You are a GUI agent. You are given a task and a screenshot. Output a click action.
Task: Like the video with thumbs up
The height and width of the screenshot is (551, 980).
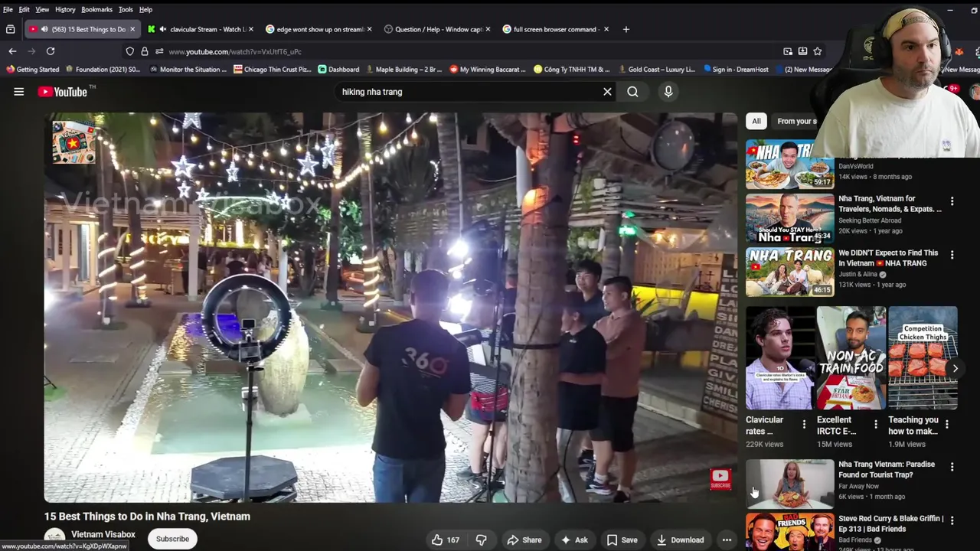click(445, 540)
